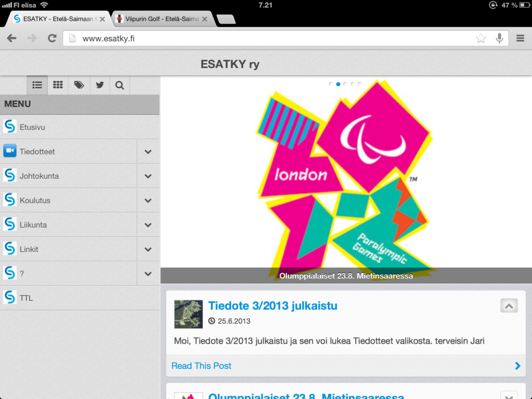
Task: Select the list view icon
Action: tap(36, 85)
